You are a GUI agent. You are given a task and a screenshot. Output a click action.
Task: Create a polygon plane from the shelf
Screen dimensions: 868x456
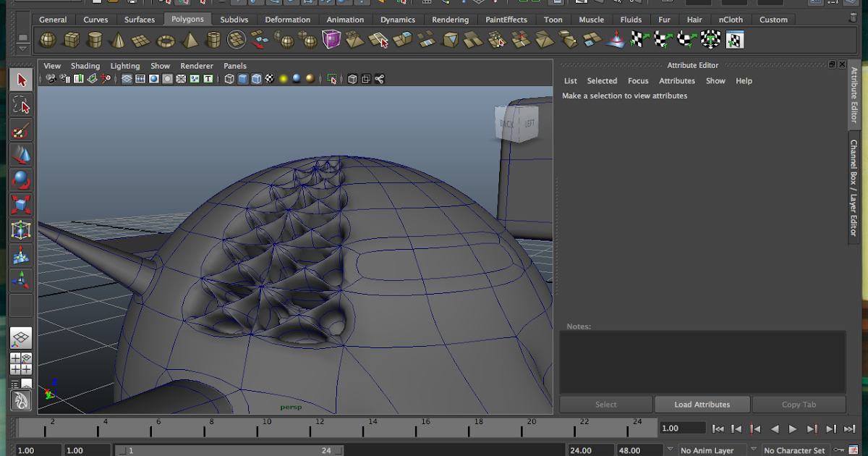[x=142, y=40]
